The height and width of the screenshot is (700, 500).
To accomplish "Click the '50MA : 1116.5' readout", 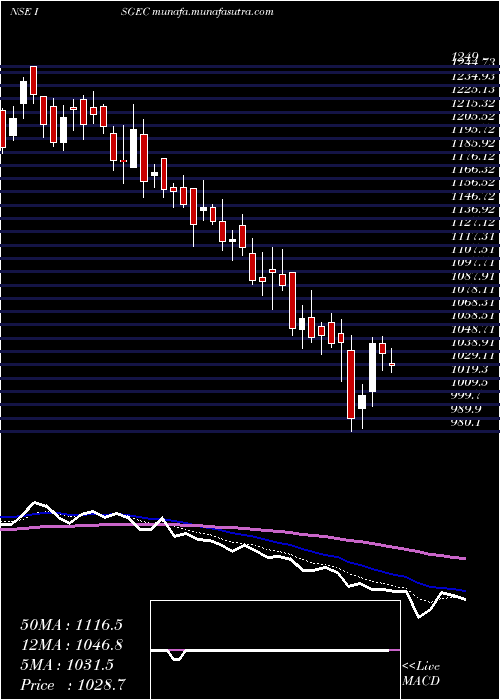I will point(71,625).
